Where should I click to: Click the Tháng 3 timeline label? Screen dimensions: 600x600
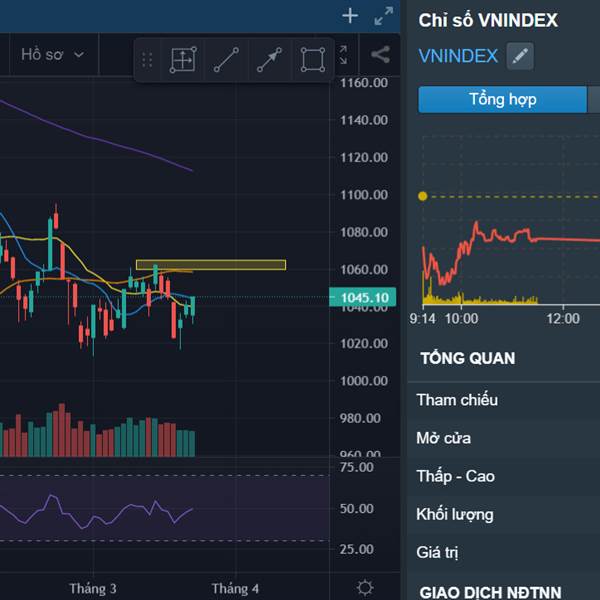point(93,589)
